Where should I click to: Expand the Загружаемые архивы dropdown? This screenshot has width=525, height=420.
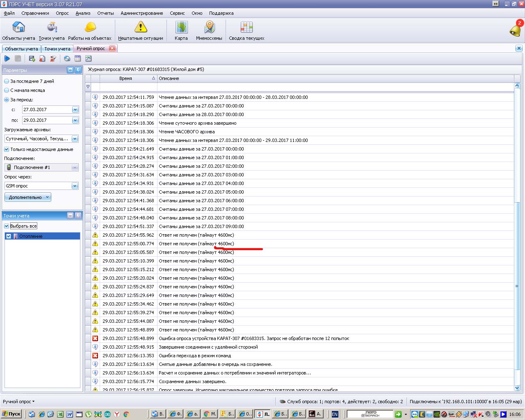coord(75,139)
